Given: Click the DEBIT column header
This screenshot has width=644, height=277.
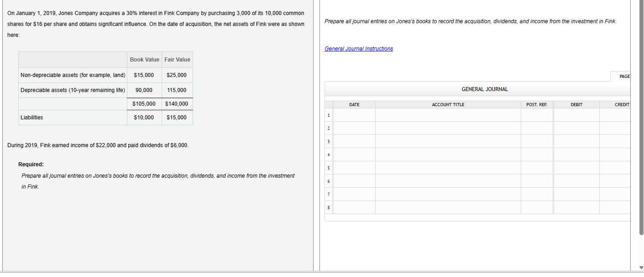Looking at the screenshot, I should pos(576,105).
